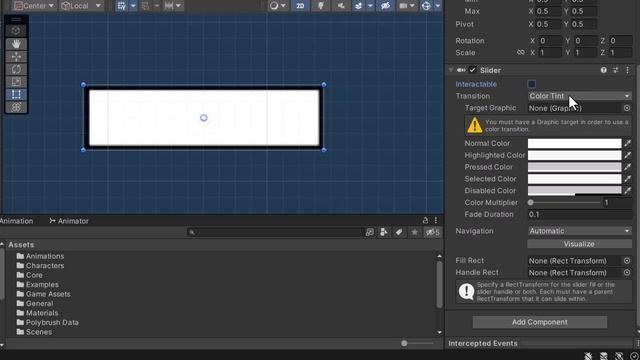Click the scene gizmos globe icon
This screenshot has height=360, width=640.
point(426,6)
